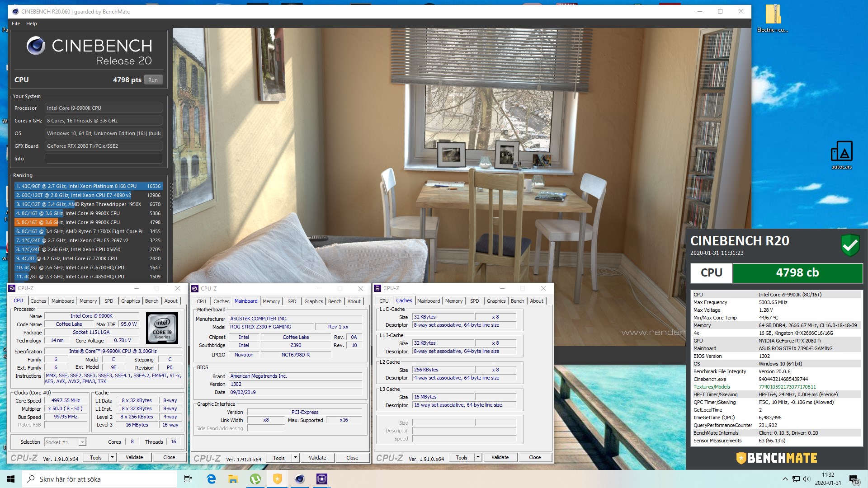Click Tools button in Mainboard CPU-Z window
The width and height of the screenshot is (868, 488).
[279, 458]
